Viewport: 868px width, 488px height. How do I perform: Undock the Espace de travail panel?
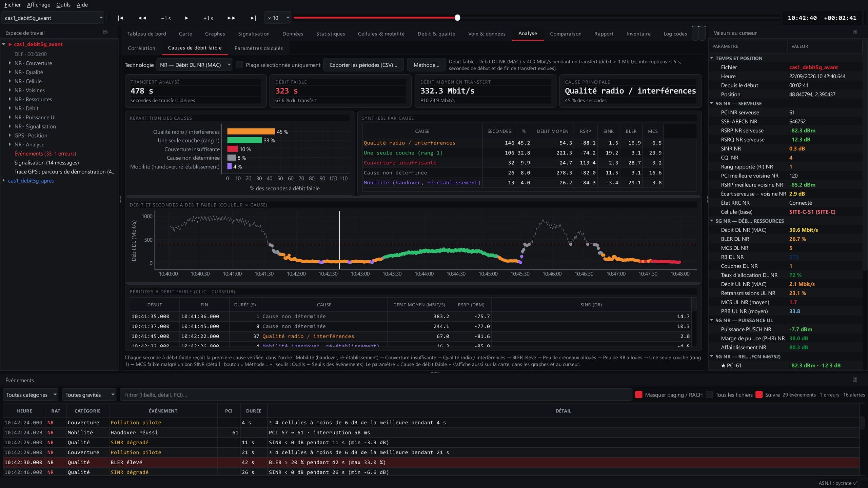tap(105, 32)
